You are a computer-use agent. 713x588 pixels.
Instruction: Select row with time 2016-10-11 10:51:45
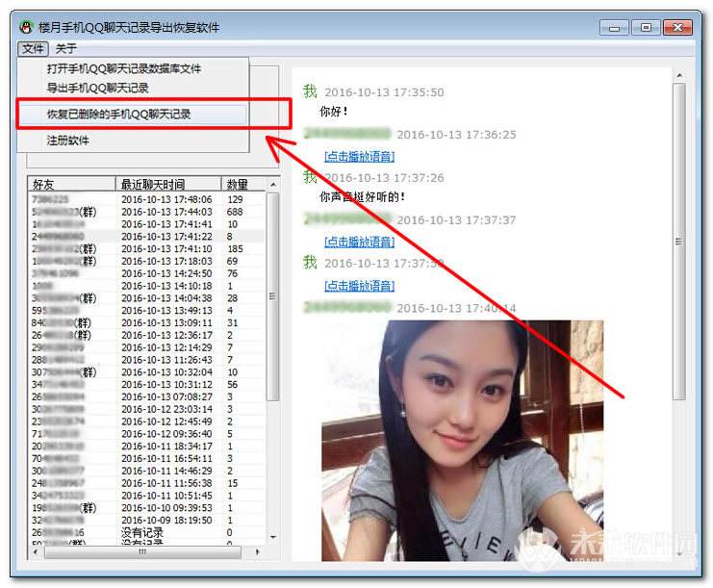pos(146,496)
